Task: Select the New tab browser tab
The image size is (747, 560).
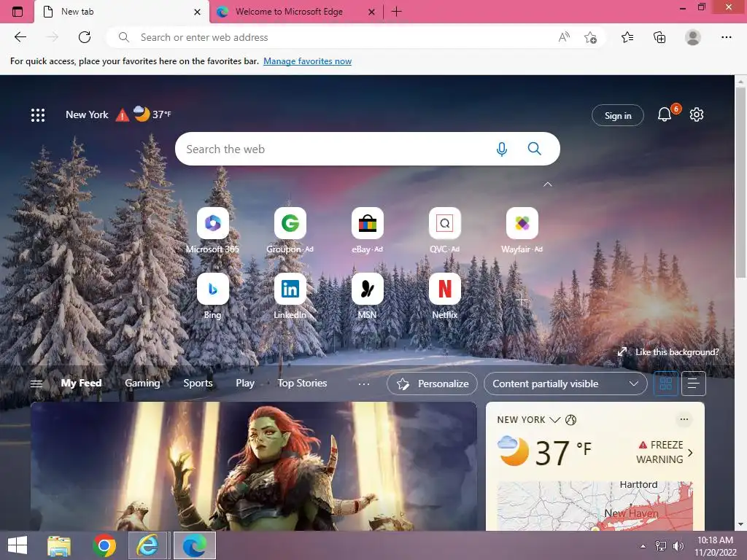Action: pos(122,12)
